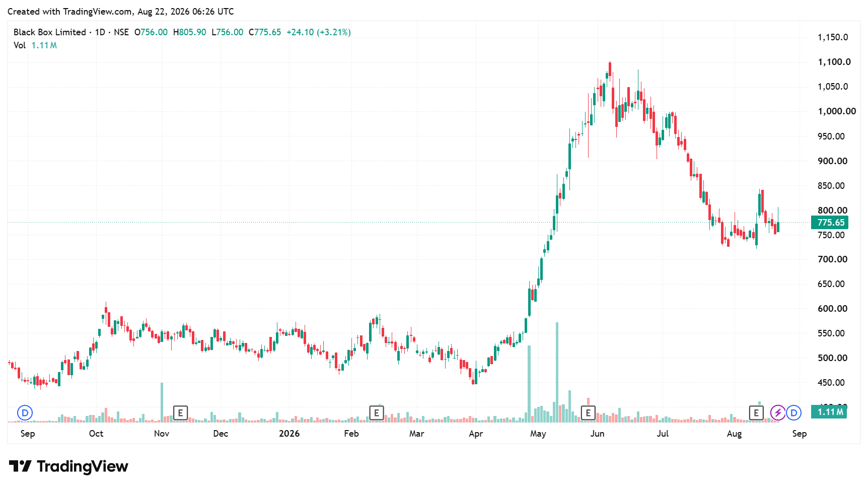Viewport: 868px width, 489px height.
Task: Click the Jul time axis label
Action: click(x=663, y=434)
